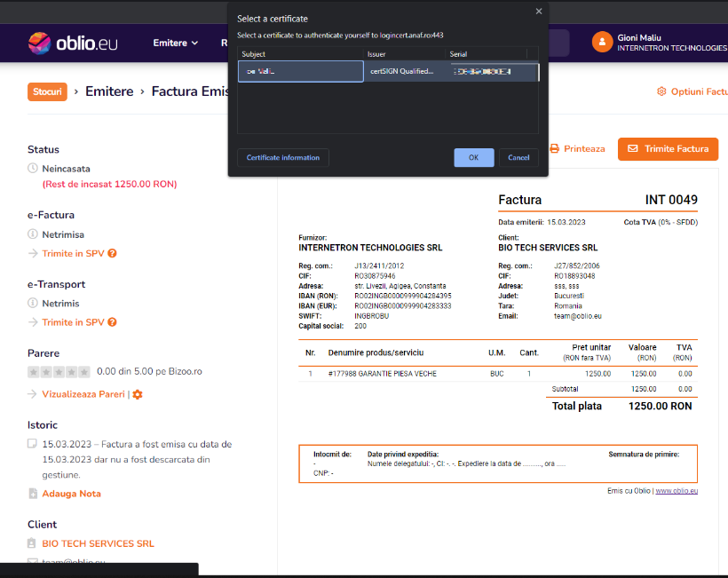This screenshot has width=728, height=578.
Task: Open BIO TECH SERVICES SRL client link
Action: (98, 543)
